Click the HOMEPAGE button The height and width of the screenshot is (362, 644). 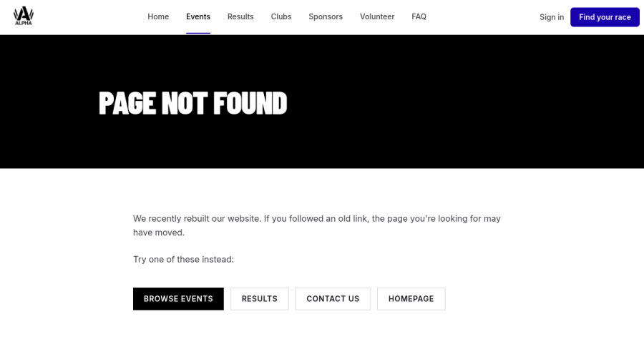(411, 299)
